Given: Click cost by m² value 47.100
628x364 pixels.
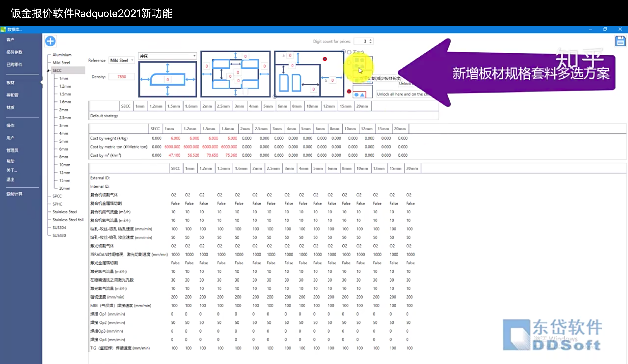Looking at the screenshot, I should point(174,155).
